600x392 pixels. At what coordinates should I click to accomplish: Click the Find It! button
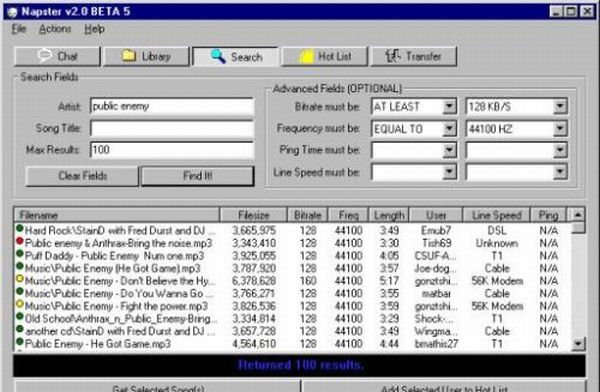[197, 176]
